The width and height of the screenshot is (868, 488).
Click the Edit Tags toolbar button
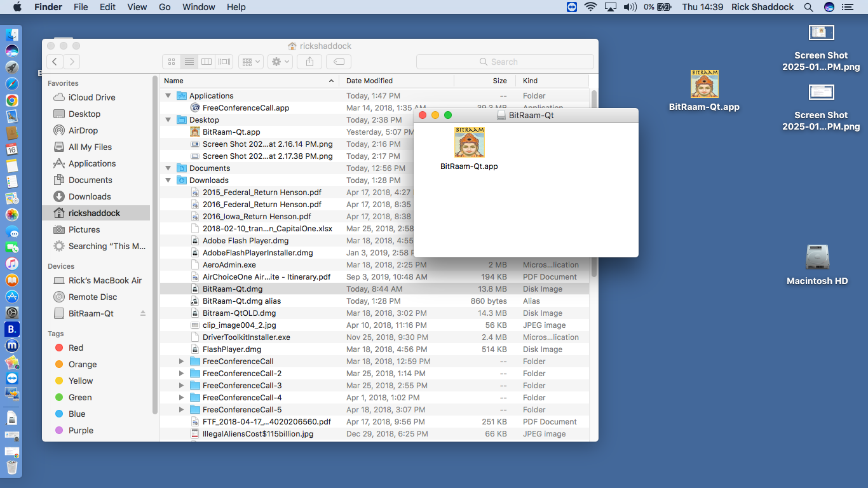[339, 62]
